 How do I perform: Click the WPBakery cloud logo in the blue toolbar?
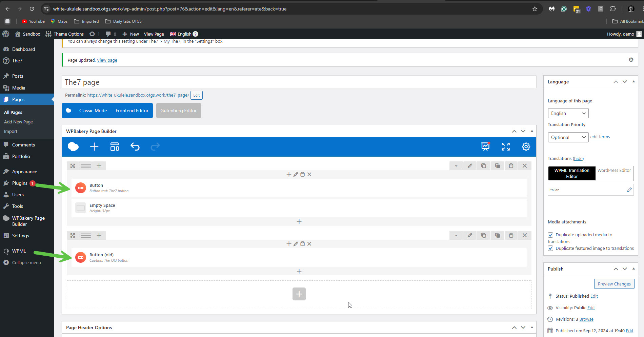[73, 147]
